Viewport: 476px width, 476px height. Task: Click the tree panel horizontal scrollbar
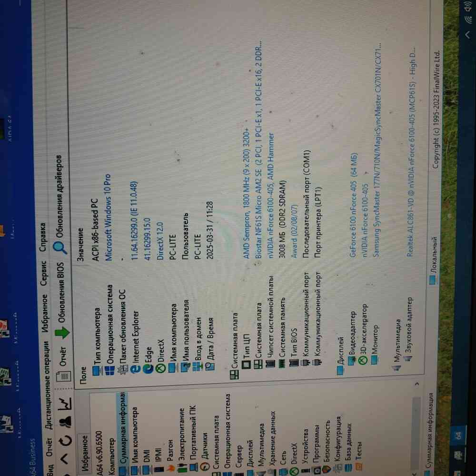tap(416, 431)
